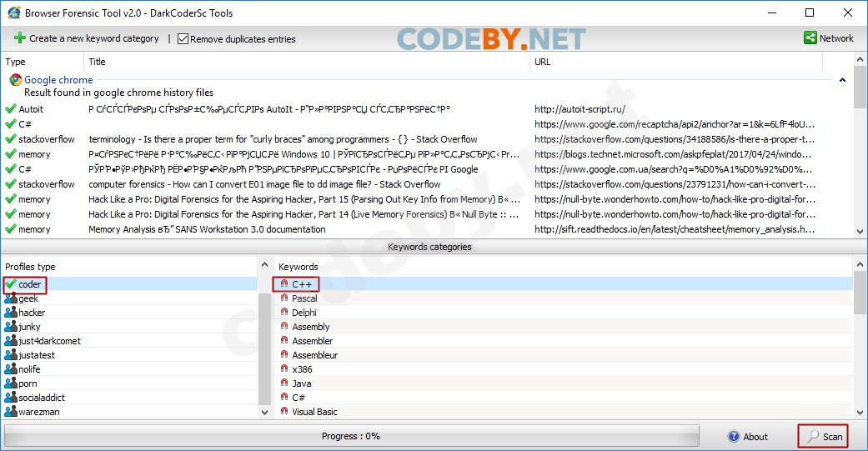Click the Network button label
Viewport: 868px width, 451px height.
(x=836, y=38)
